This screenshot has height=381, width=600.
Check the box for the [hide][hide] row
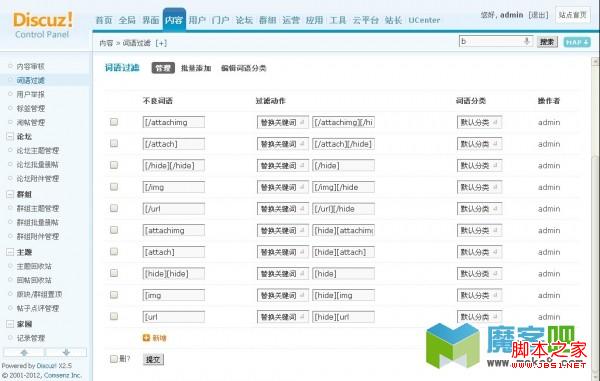coord(114,273)
